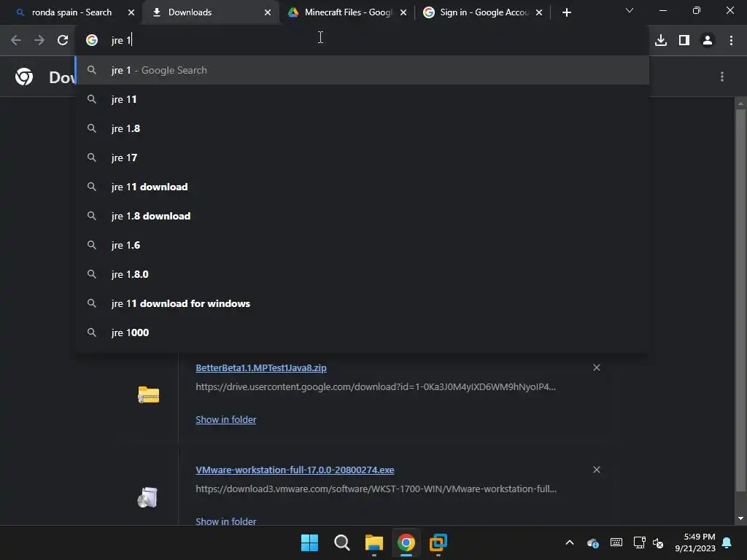Click the download3.vmware.com source URL

point(376,489)
